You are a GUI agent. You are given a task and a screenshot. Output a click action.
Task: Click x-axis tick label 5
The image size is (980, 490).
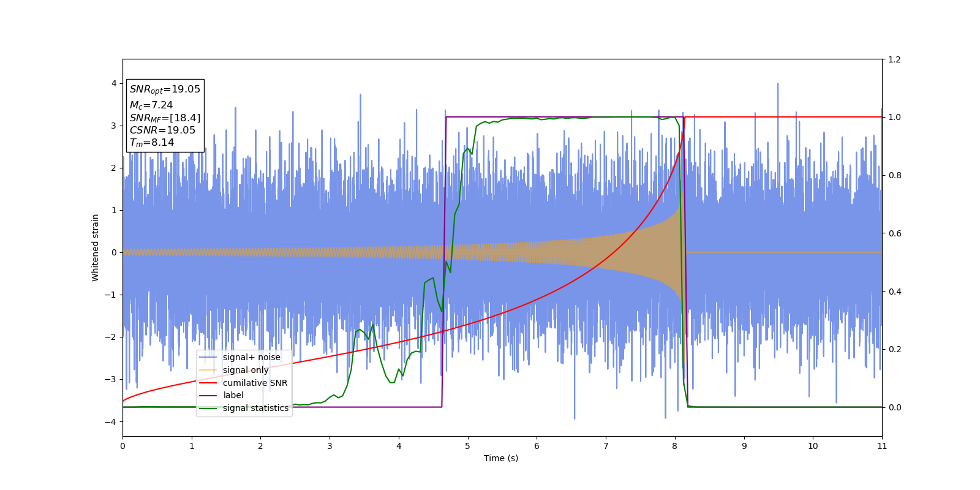(468, 446)
